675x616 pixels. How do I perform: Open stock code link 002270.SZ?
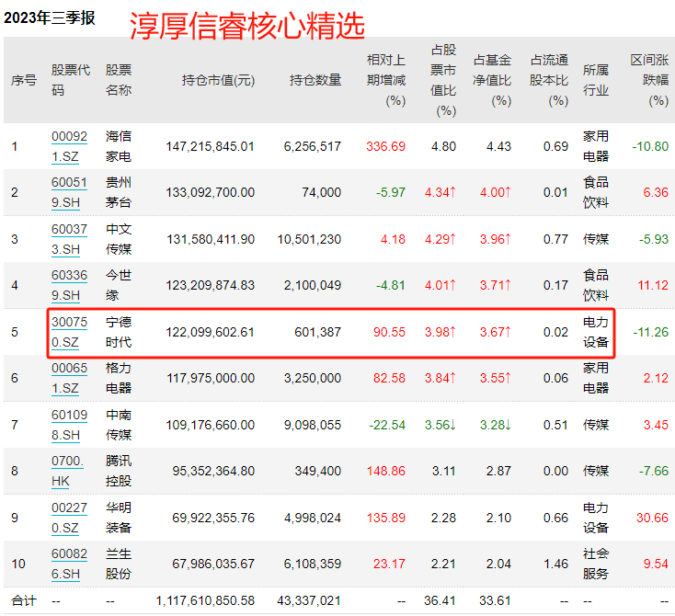click(69, 518)
